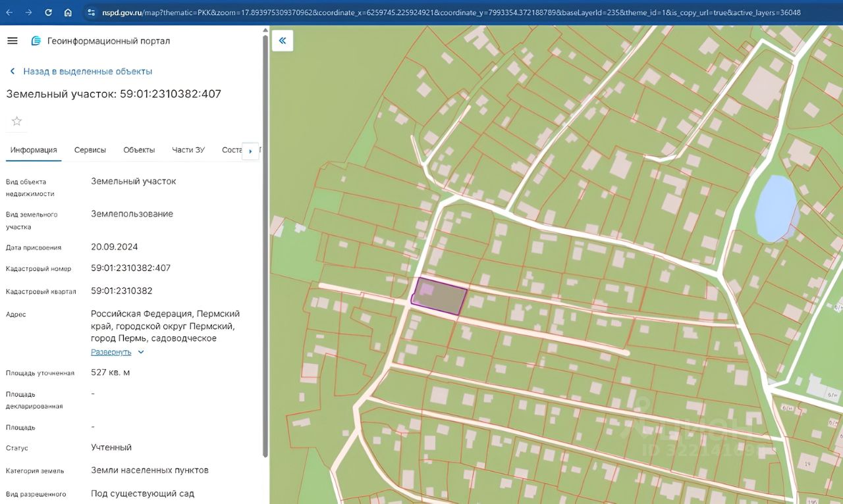Select the Части ЗУ tab
The image size is (843, 504).
point(188,150)
